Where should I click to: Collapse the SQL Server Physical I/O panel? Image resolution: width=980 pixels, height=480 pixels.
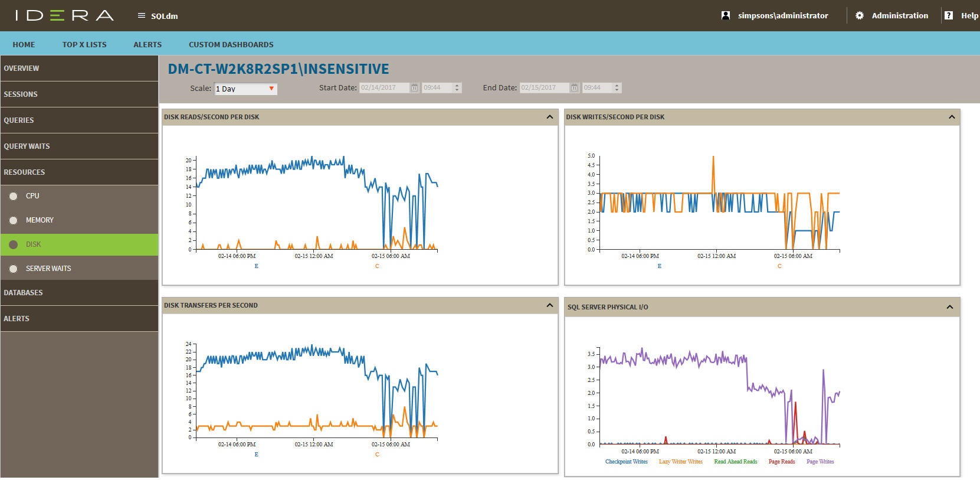tap(949, 307)
